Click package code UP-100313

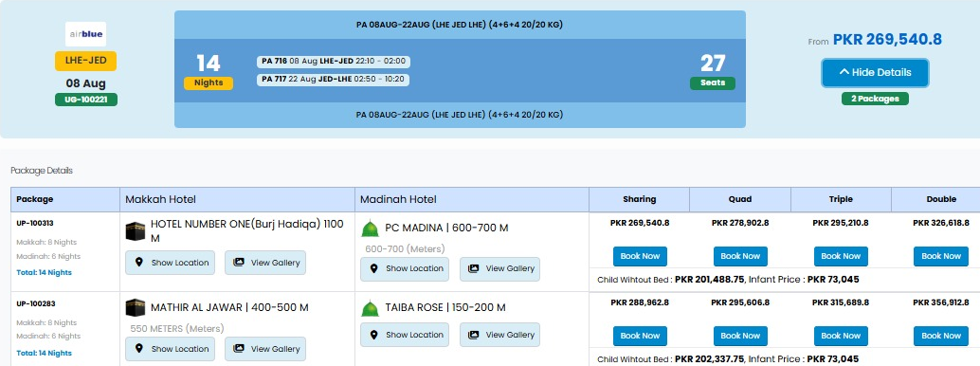click(36, 224)
